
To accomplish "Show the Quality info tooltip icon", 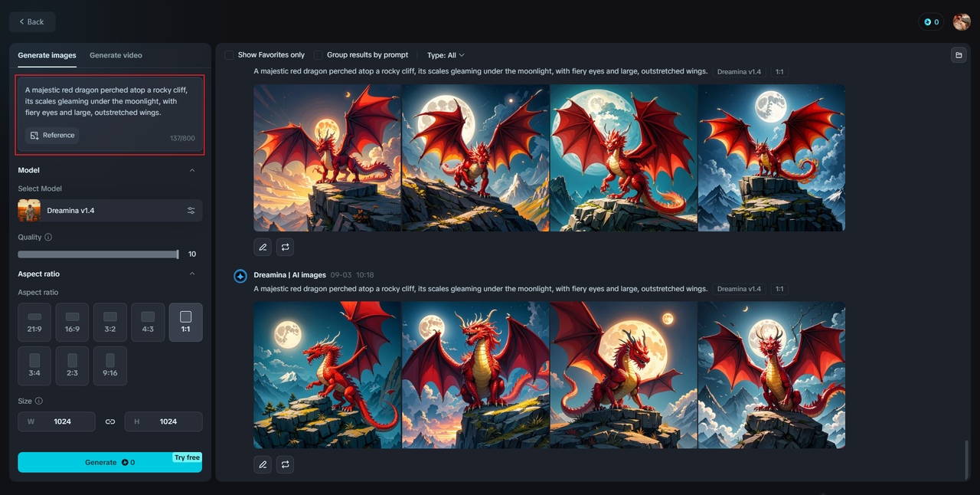I will tap(48, 238).
